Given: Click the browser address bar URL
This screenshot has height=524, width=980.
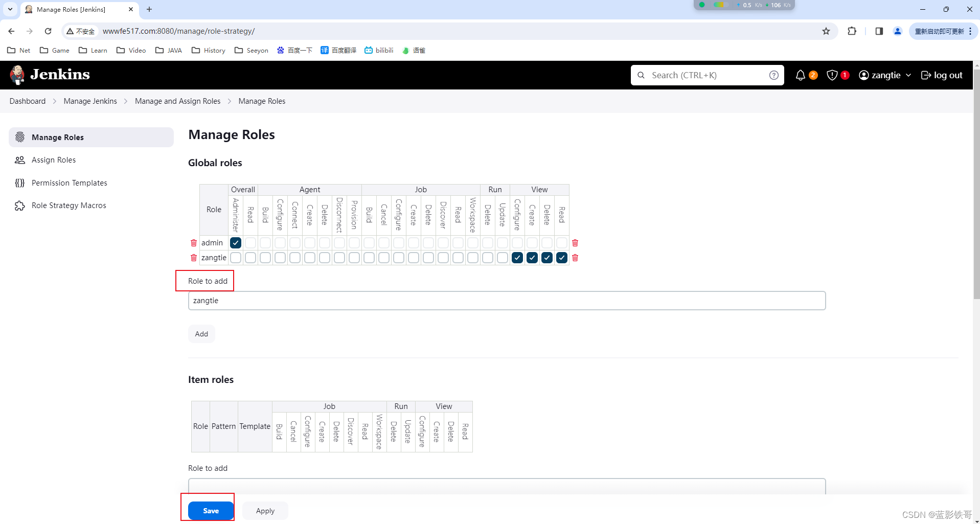Looking at the screenshot, I should (178, 31).
